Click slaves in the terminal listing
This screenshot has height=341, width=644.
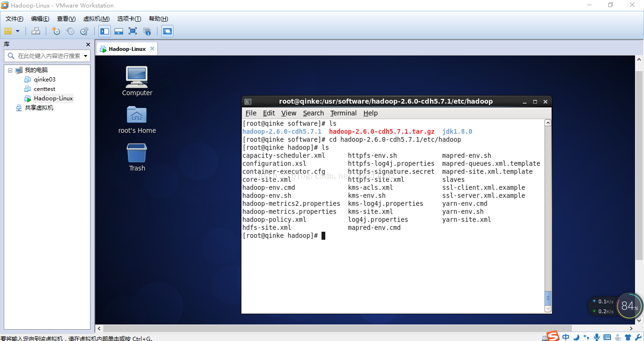coord(454,179)
